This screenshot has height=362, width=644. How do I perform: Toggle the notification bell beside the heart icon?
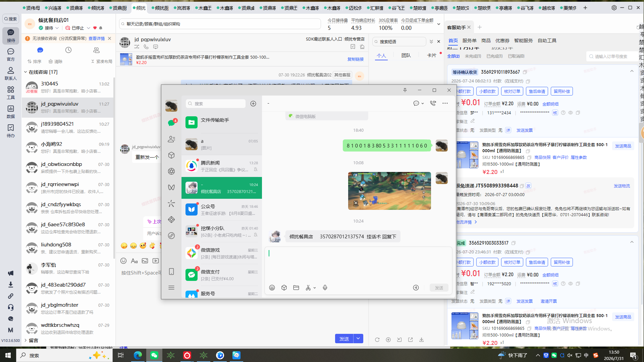point(101,28)
